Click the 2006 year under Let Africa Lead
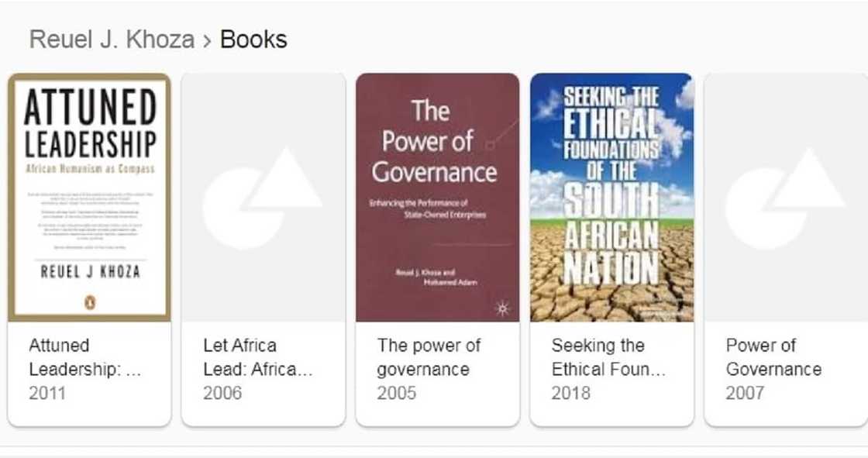This screenshot has height=458, width=868. [x=222, y=394]
